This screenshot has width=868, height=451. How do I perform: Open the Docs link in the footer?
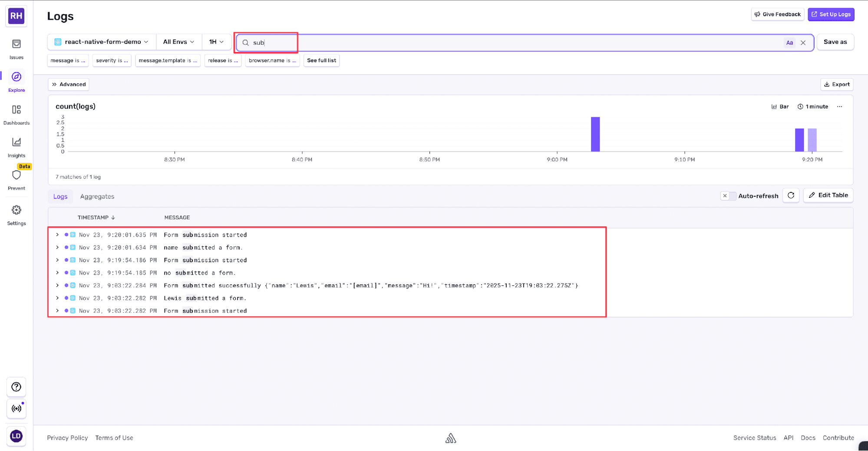(808, 438)
